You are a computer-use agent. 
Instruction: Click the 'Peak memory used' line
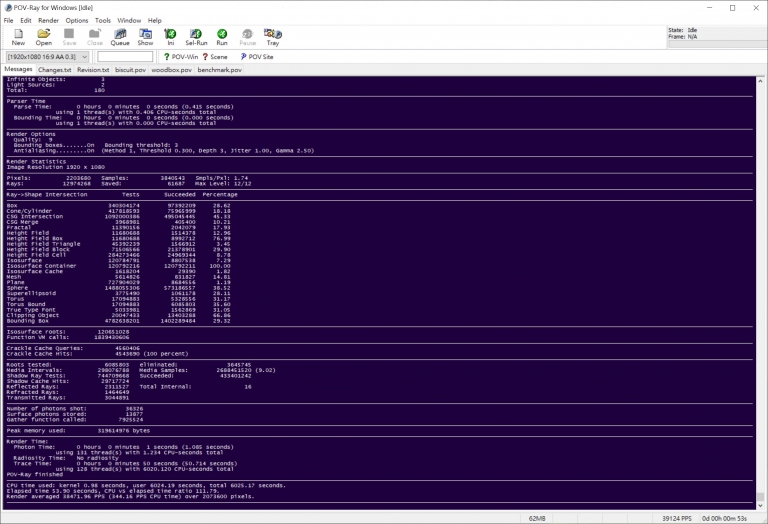coord(78,430)
